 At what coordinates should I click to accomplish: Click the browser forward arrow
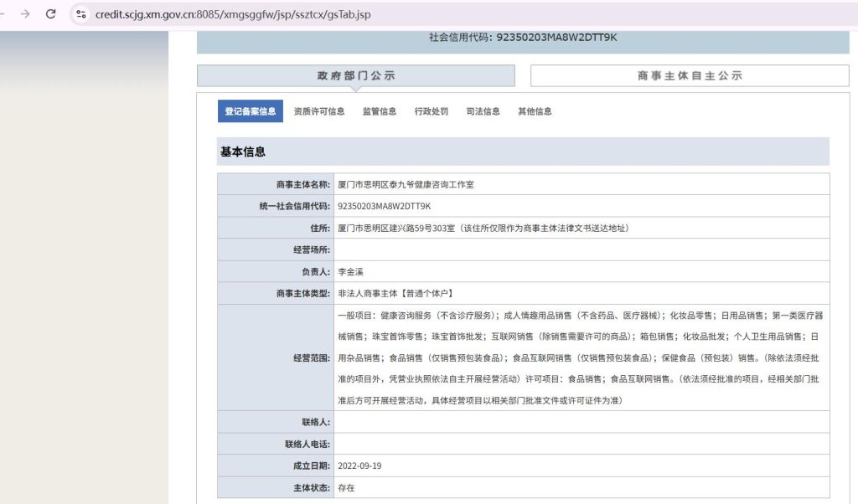pyautogui.click(x=25, y=14)
